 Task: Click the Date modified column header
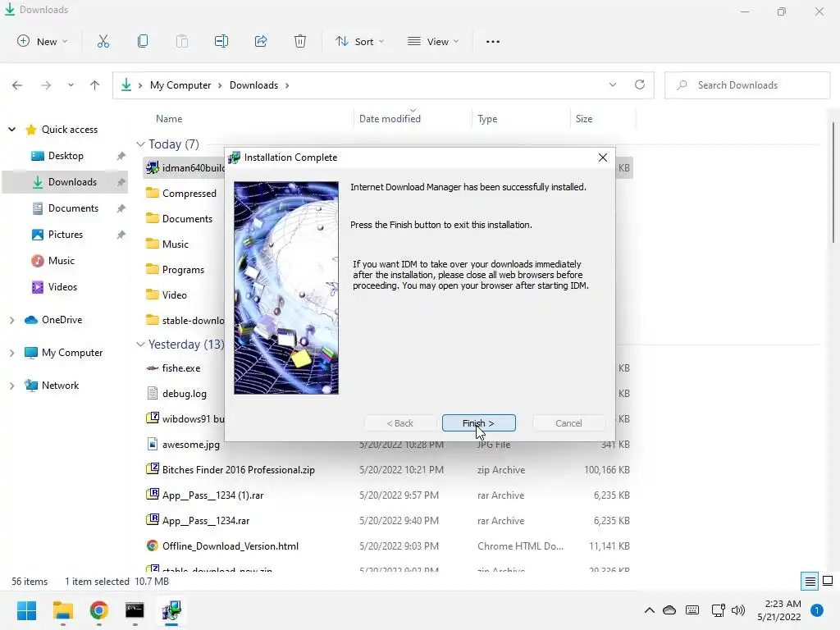tap(390, 118)
